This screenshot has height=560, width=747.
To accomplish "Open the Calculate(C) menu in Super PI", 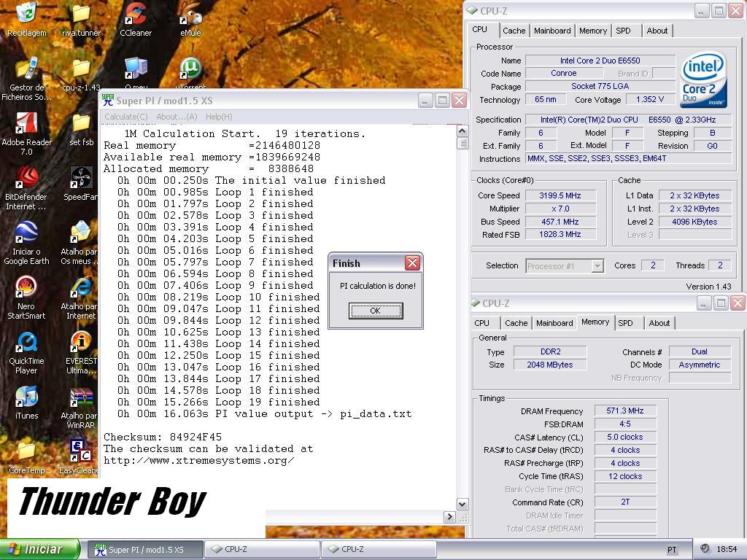I will pos(125,117).
